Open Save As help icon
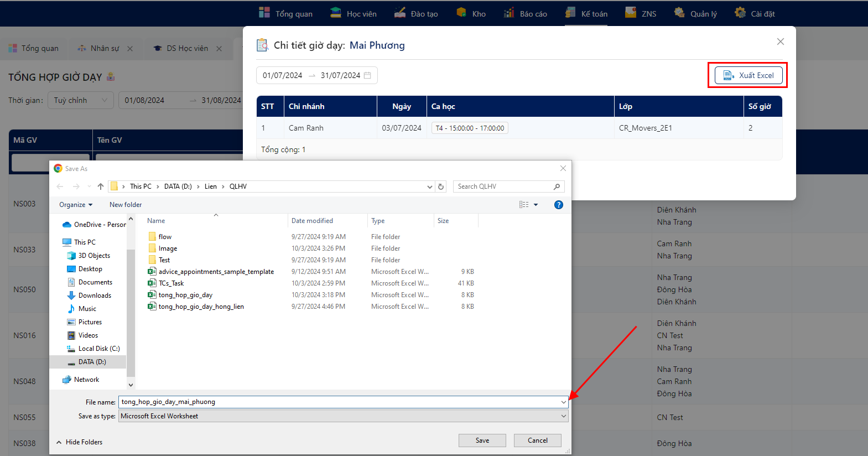The image size is (868, 456). pyautogui.click(x=559, y=205)
